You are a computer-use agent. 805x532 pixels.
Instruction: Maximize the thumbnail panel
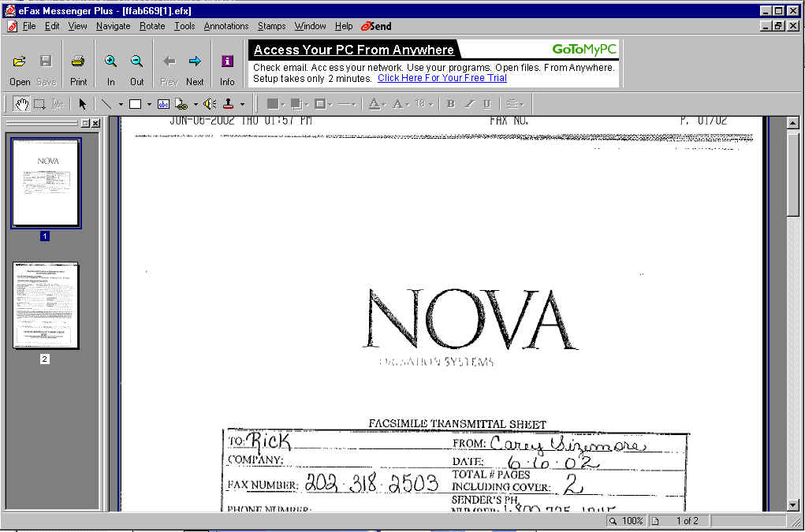85,123
